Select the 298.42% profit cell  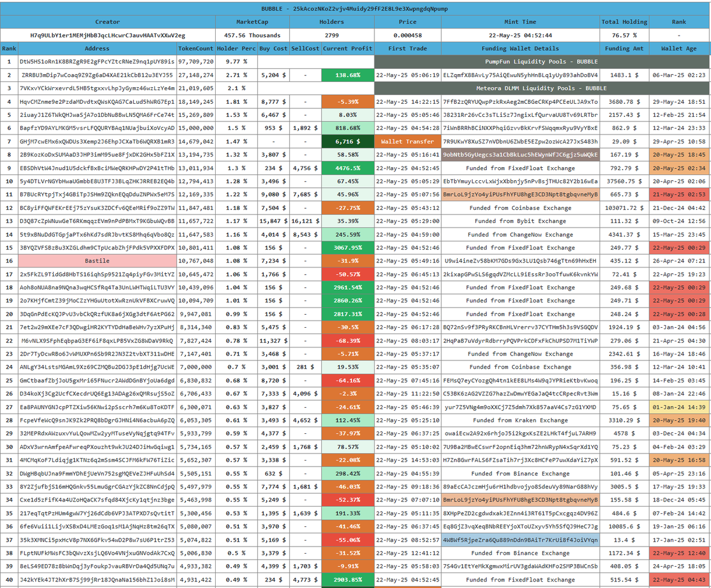tap(347, 474)
